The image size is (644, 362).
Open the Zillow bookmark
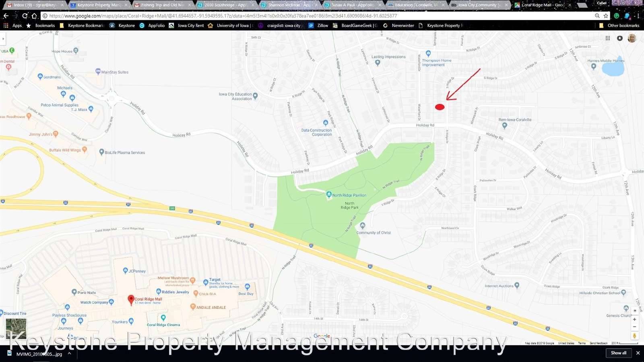coord(318,25)
